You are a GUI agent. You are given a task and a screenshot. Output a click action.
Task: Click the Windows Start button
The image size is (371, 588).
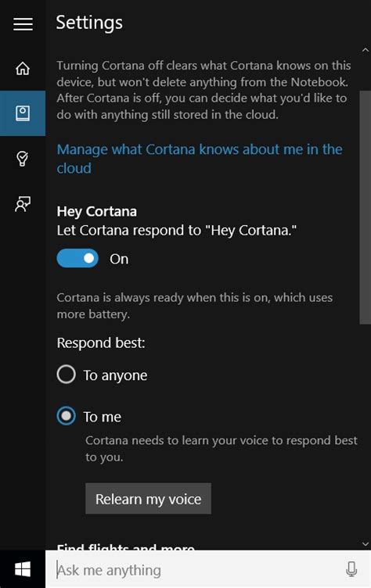[23, 569]
